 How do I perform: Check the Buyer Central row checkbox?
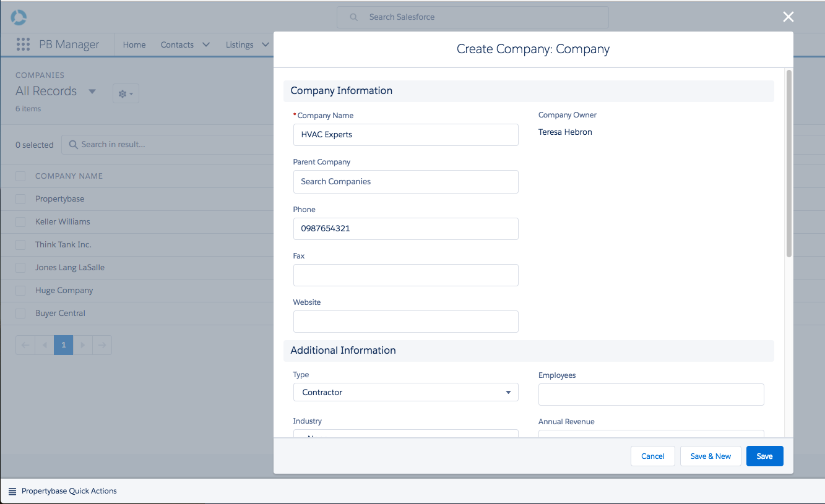(x=20, y=314)
